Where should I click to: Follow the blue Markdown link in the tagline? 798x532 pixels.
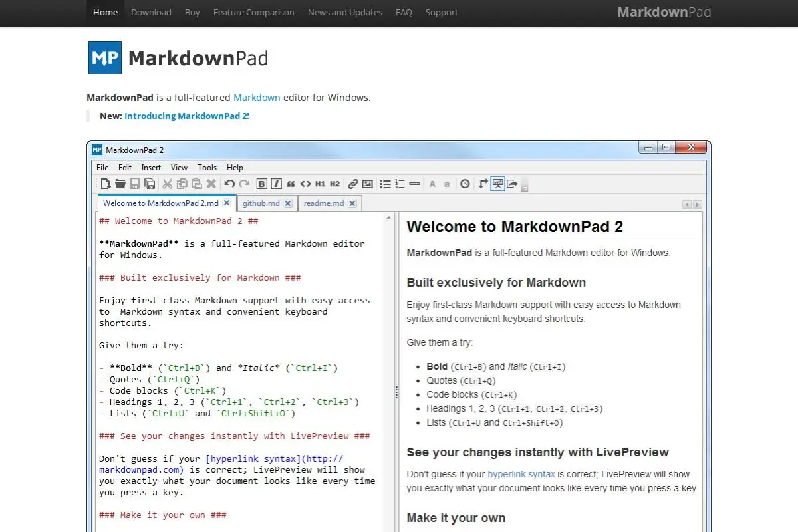click(x=257, y=98)
